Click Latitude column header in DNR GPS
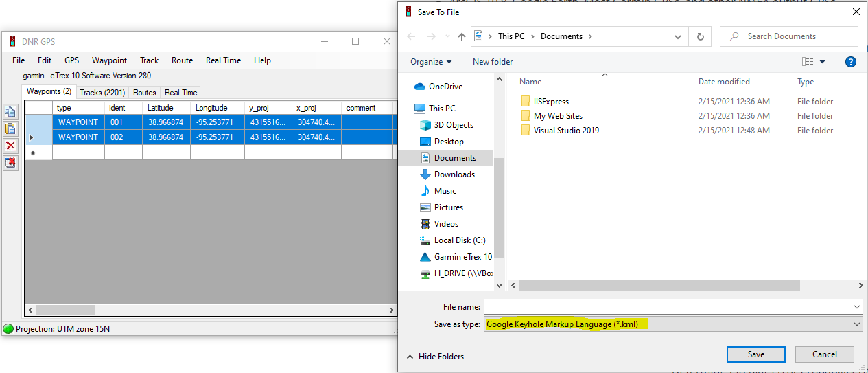This screenshot has height=373, width=868. click(x=166, y=108)
